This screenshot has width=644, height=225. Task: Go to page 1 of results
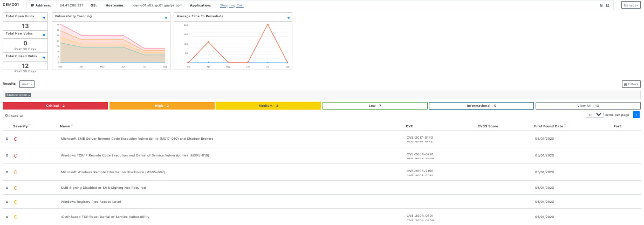tap(636, 115)
